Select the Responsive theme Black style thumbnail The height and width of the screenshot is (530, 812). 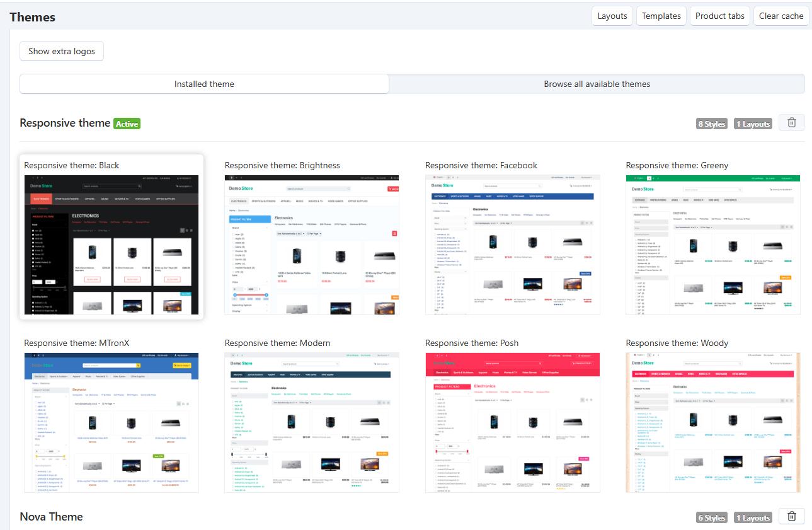(x=111, y=245)
